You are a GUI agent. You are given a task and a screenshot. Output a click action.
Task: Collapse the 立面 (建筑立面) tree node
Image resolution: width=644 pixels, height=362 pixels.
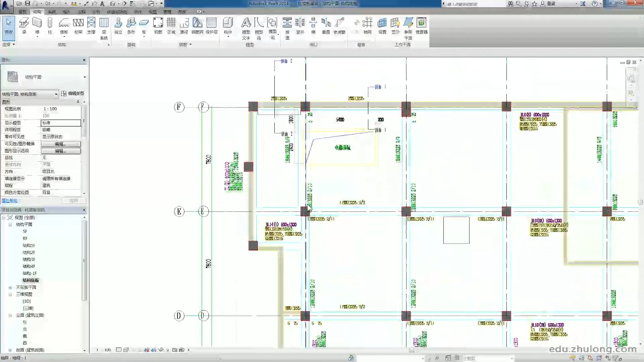[10, 315]
